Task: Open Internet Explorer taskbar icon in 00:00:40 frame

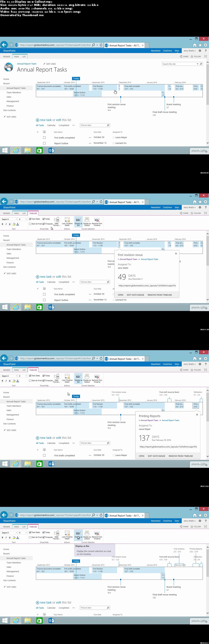Action: click(16, 150)
